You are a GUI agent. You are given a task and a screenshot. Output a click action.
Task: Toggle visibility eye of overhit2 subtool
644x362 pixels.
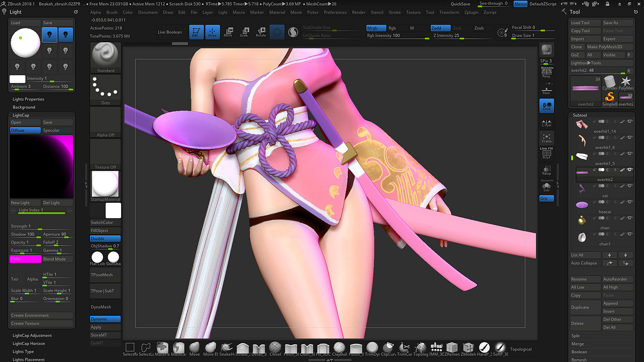point(630,170)
